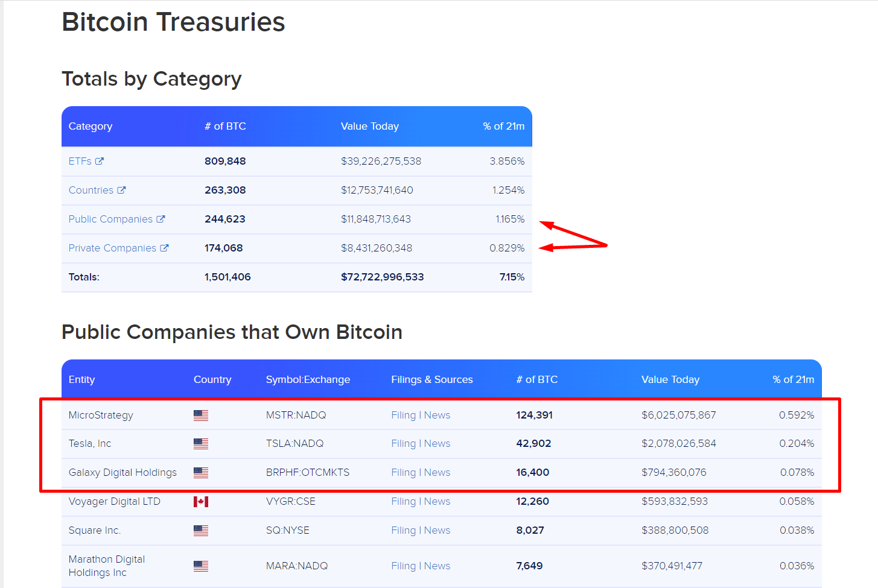Click the 'Value Today' header in Totals table
This screenshot has height=588, width=878.
(x=369, y=126)
